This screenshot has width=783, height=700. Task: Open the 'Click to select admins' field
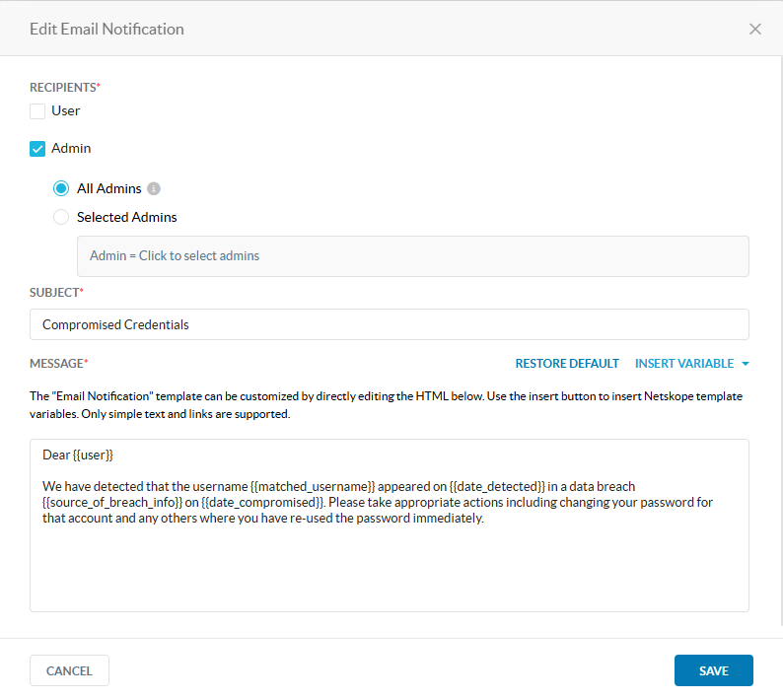click(412, 255)
